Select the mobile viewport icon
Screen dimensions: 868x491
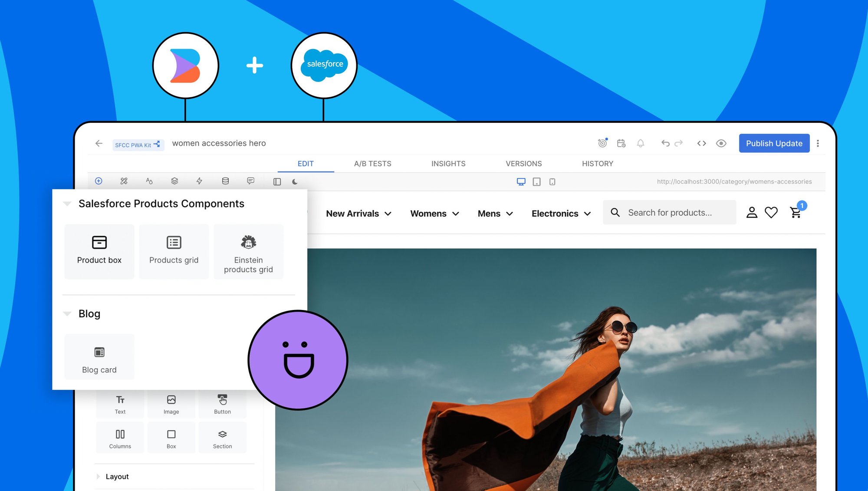[x=552, y=182]
